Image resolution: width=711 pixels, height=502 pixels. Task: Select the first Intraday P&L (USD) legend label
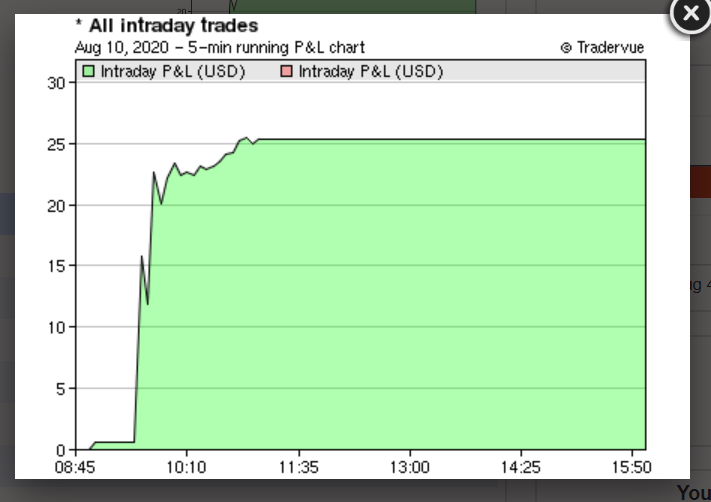click(172, 71)
